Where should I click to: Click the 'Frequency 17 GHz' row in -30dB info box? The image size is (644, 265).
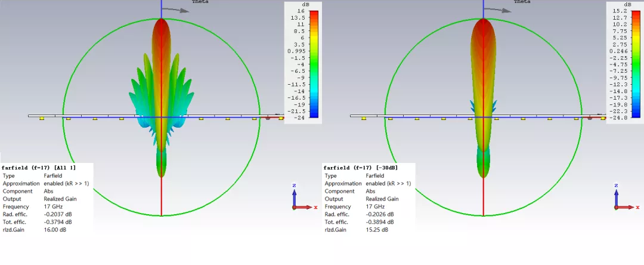pyautogui.click(x=354, y=207)
